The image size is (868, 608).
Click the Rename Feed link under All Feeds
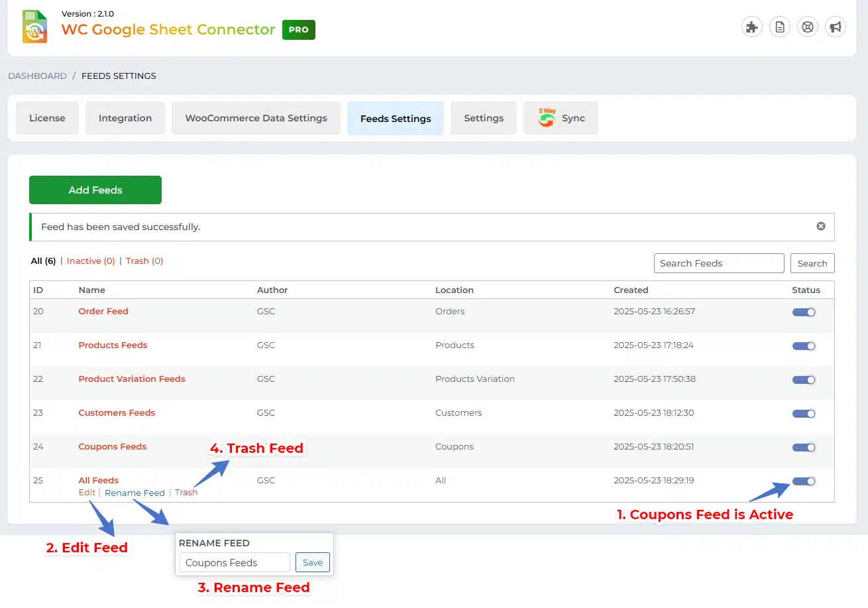point(135,493)
